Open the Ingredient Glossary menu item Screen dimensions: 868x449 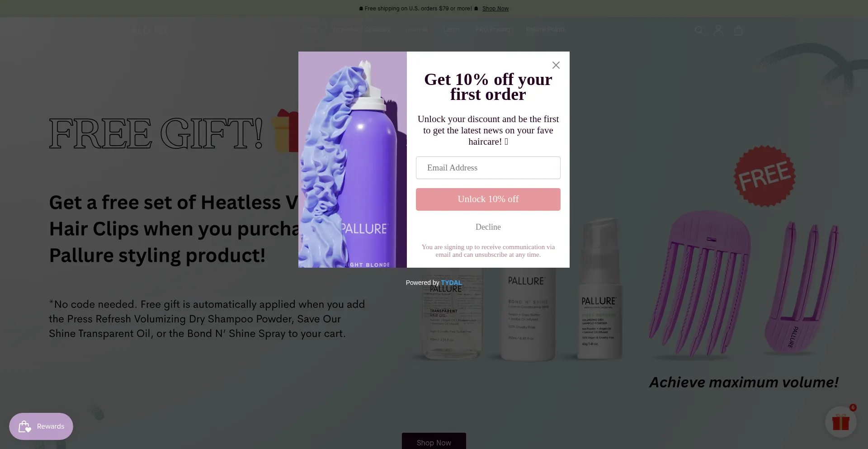(361, 30)
